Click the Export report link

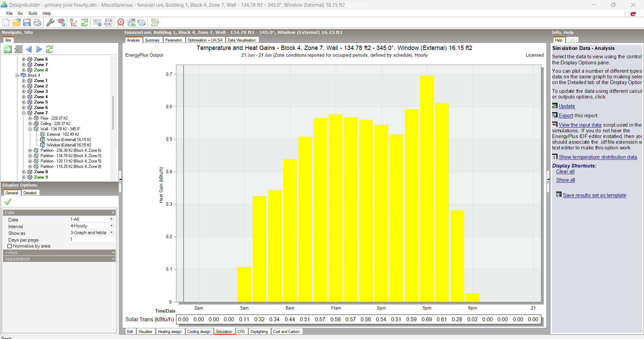tap(566, 116)
